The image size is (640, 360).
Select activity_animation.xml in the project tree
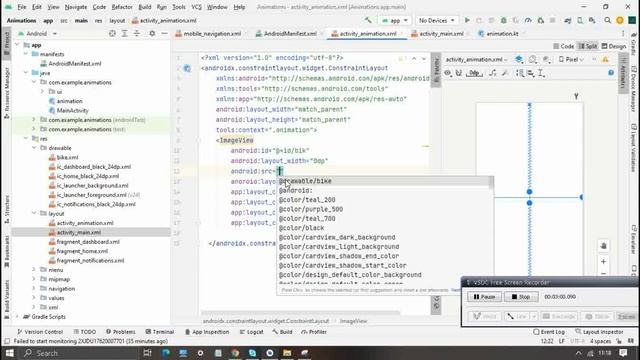84,223
